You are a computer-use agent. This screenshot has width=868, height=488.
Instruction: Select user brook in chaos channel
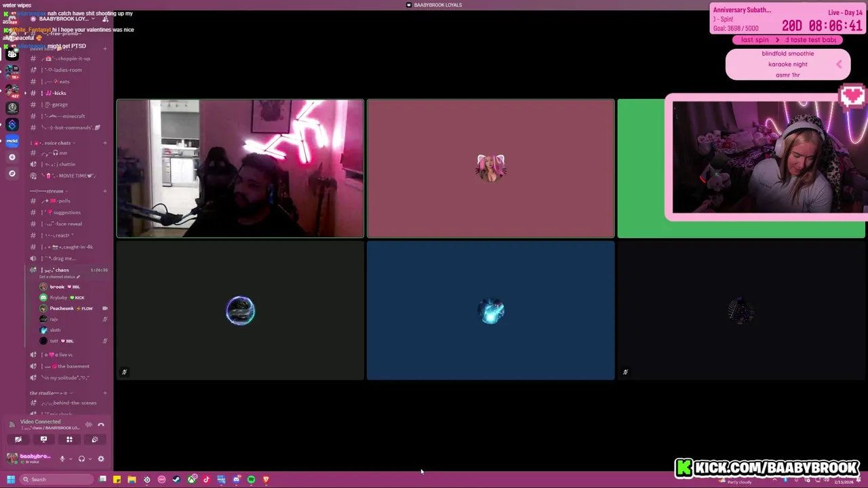coord(73,287)
